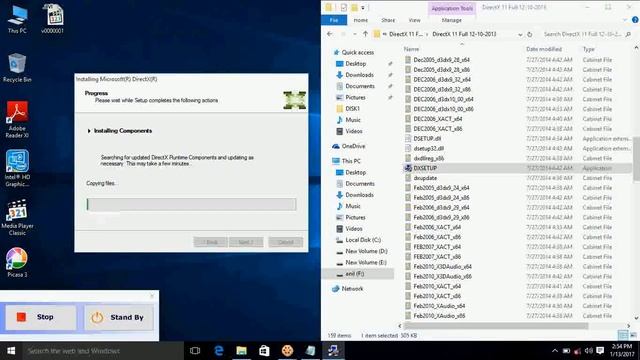Go back in Explorer navigation
This screenshot has width=640, height=360.
click(330, 34)
